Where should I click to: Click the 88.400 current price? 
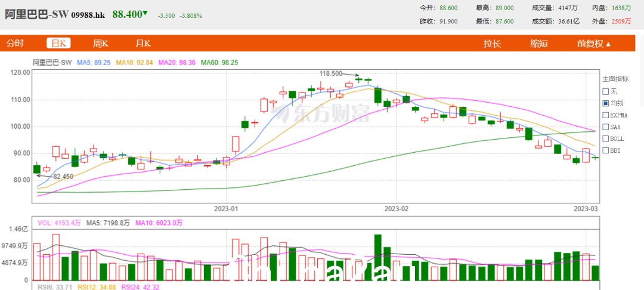click(127, 14)
